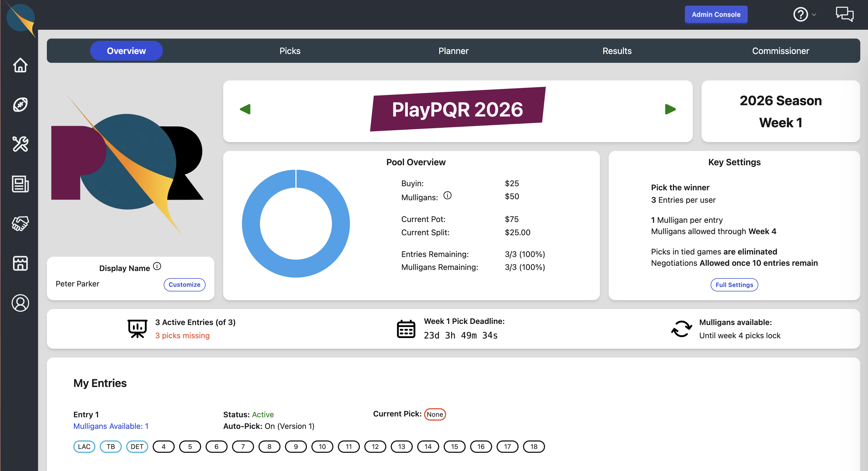Open the user profile icon in sidebar
868x471 pixels.
point(20,303)
